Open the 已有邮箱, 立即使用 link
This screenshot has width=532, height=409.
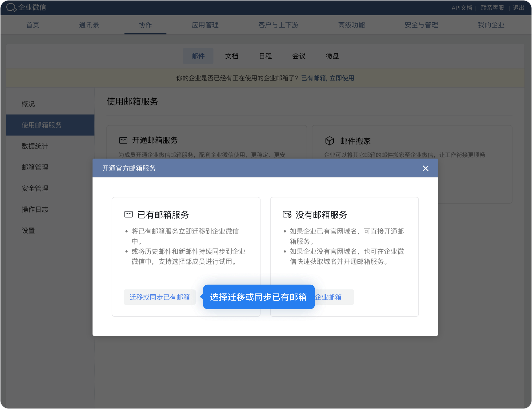[328, 78]
